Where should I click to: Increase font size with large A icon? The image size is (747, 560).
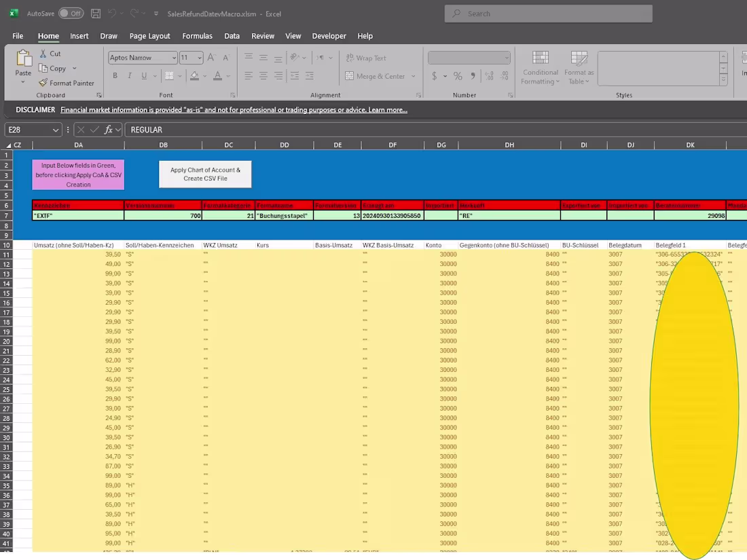tap(211, 58)
